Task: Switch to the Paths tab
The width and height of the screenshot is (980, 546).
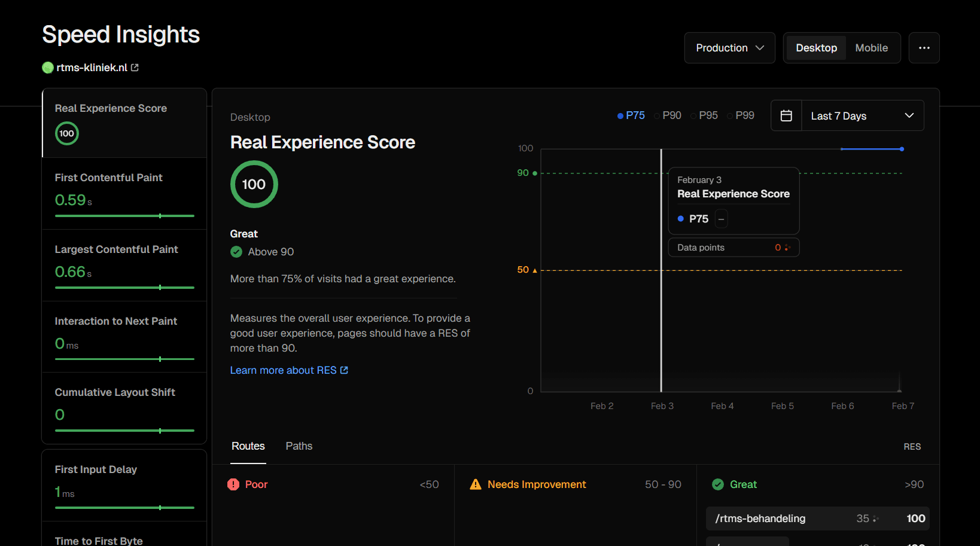Action: (x=299, y=446)
